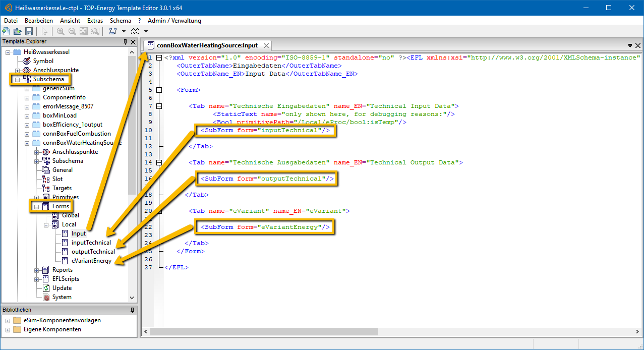644x350 pixels.
Task: Click the Eigene Komponenten folder icon
Action: coord(18,329)
